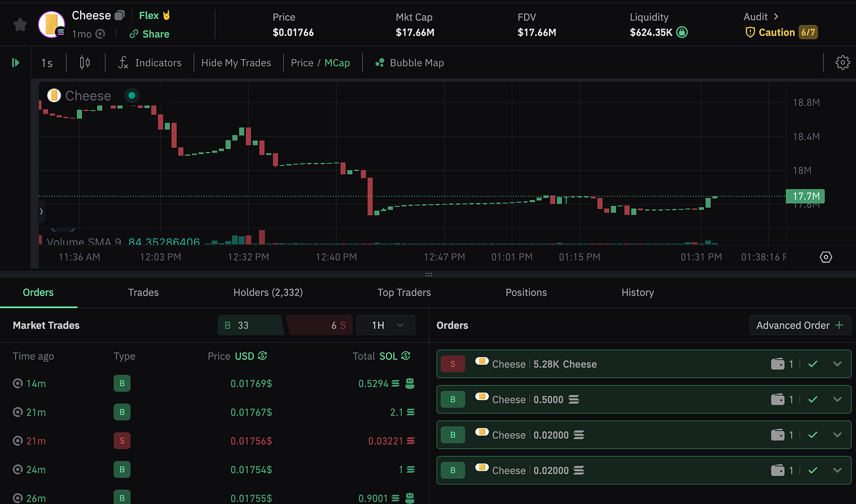
Task: Confirm the 5.28K Cheese sell order
Action: pyautogui.click(x=813, y=364)
